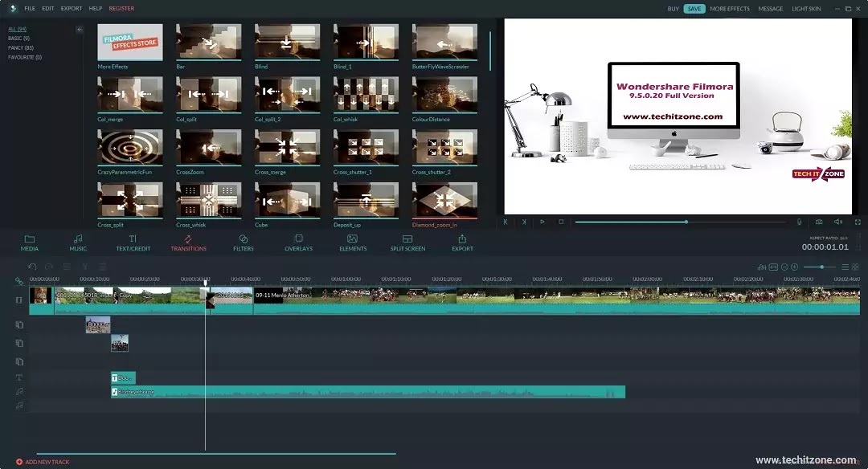This screenshot has width=868, height=469.
Task: Jump to next frame in preview
Action: click(x=524, y=222)
